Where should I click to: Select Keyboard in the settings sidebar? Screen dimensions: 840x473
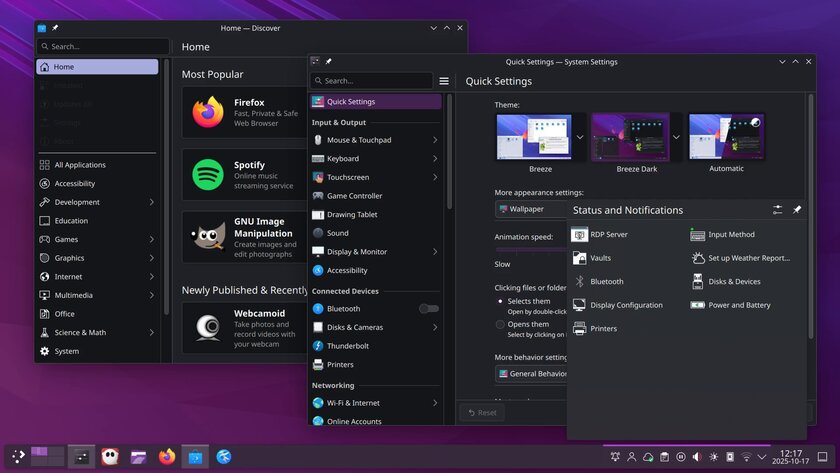point(343,158)
